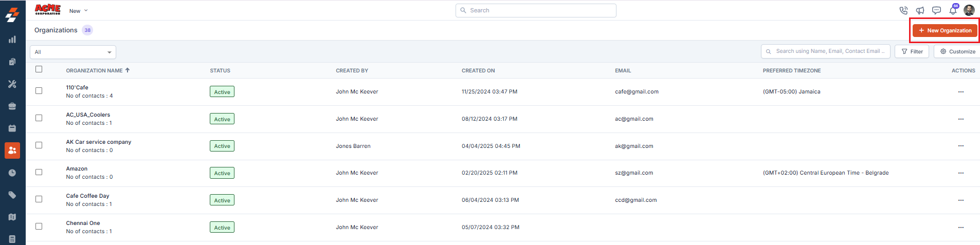Click the date 05/07/2024 03:32 PM
This screenshot has height=245, width=980.
click(x=491, y=227)
